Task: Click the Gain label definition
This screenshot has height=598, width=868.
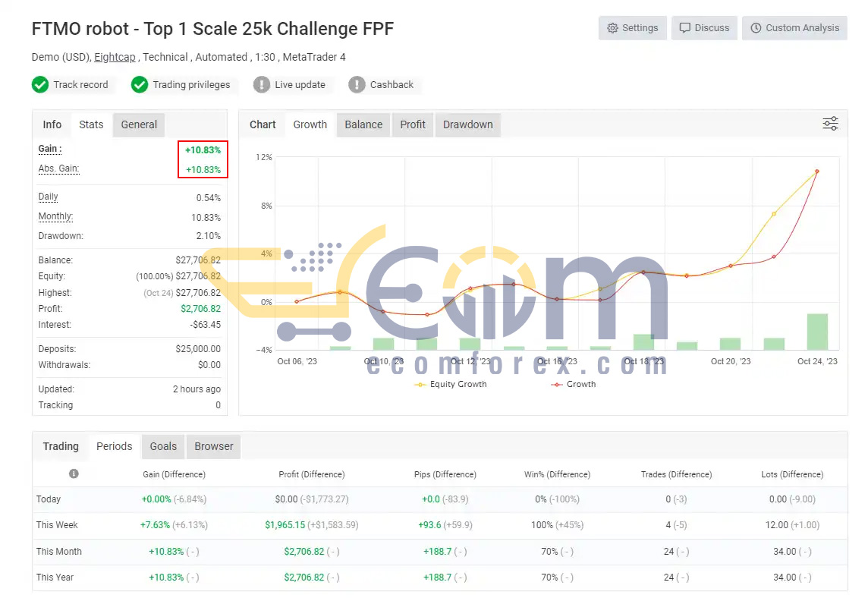Action: [x=50, y=149]
